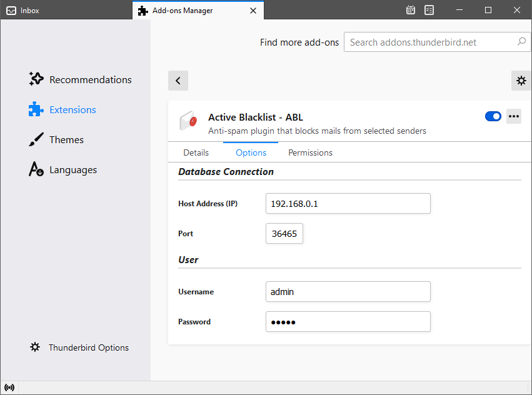The height and width of the screenshot is (395, 532).
Task: Click the Active Blacklist envelope icon
Action: point(188,121)
